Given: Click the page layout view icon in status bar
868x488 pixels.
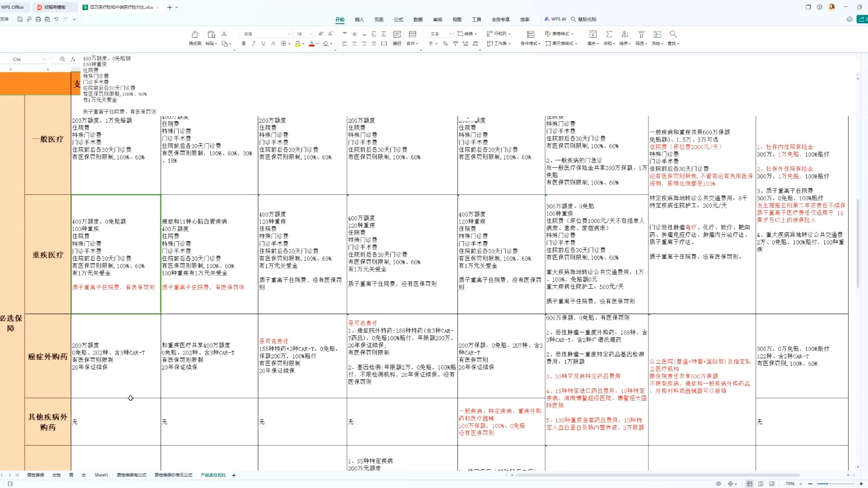Looking at the screenshot, I should pos(761,484).
